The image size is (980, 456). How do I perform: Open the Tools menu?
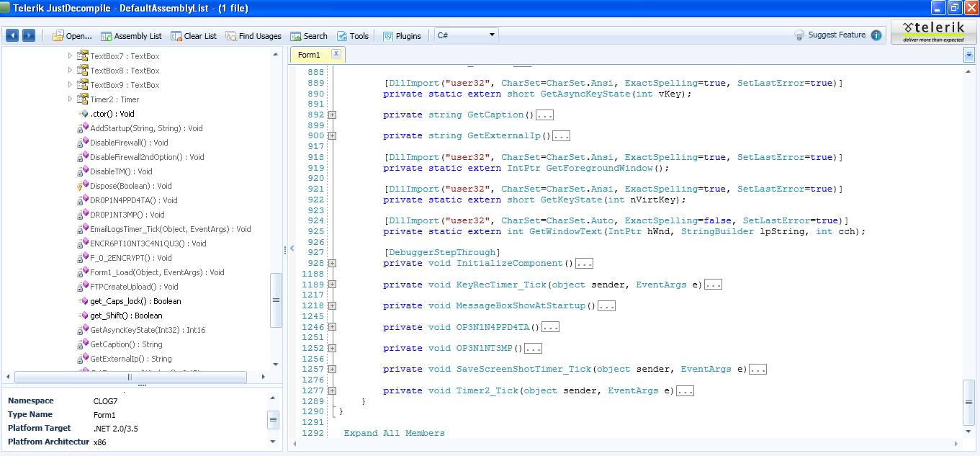coord(353,36)
